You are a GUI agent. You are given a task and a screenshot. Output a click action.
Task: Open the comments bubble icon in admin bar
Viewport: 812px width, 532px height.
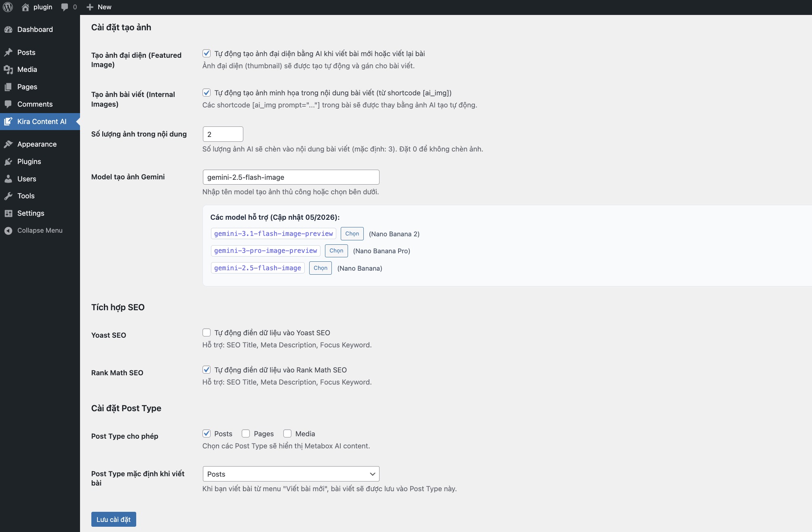pyautogui.click(x=64, y=7)
